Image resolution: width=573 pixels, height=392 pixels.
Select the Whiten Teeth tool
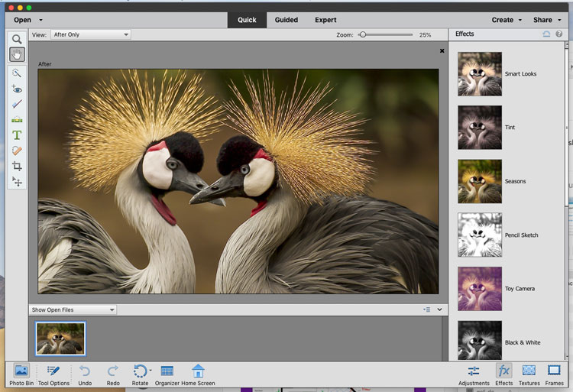[17, 104]
